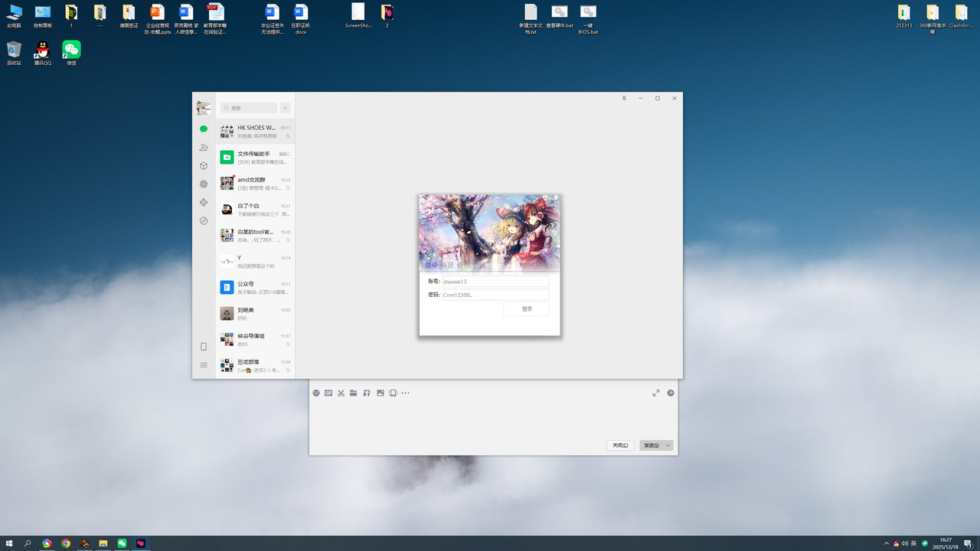Open the 白某的tool官... chat
980x551 pixels.
255,236
